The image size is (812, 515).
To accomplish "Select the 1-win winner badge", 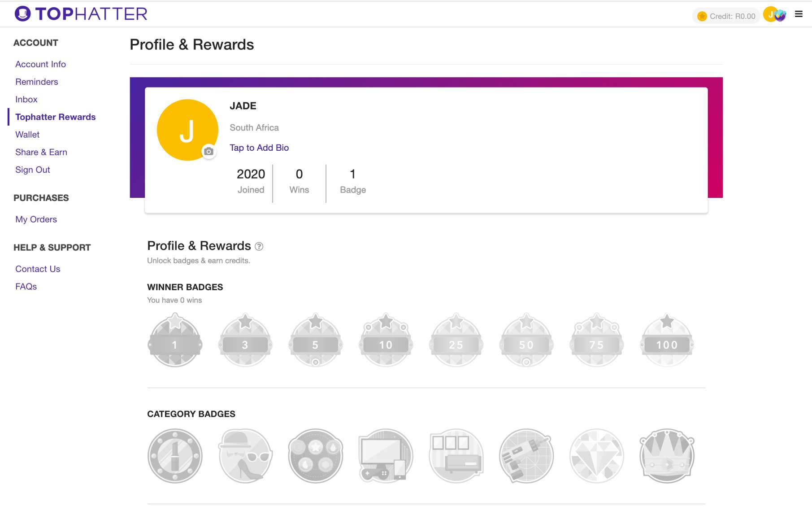I will 175,340.
